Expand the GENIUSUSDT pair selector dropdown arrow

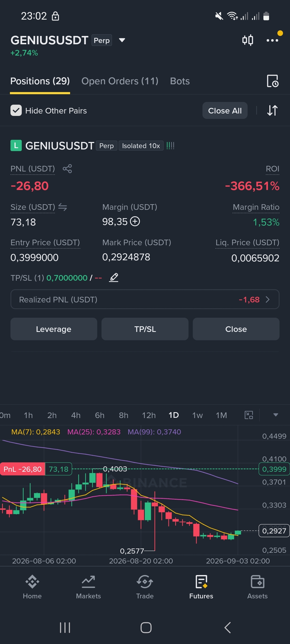pyautogui.click(x=122, y=40)
